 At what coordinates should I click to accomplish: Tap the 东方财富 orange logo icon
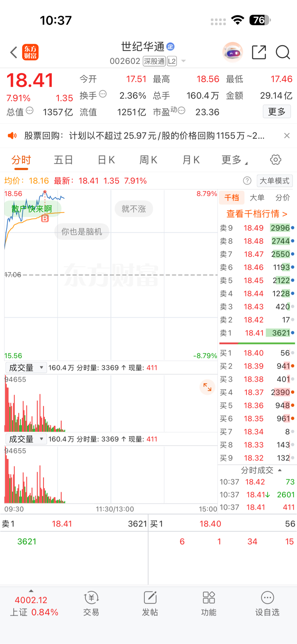pos(31,52)
